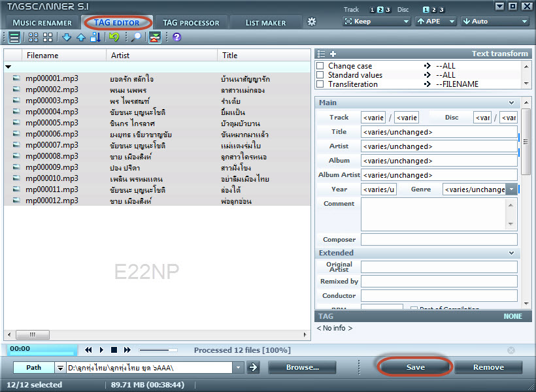Select Track option 3
This screenshot has height=392, width=536.
point(388,10)
